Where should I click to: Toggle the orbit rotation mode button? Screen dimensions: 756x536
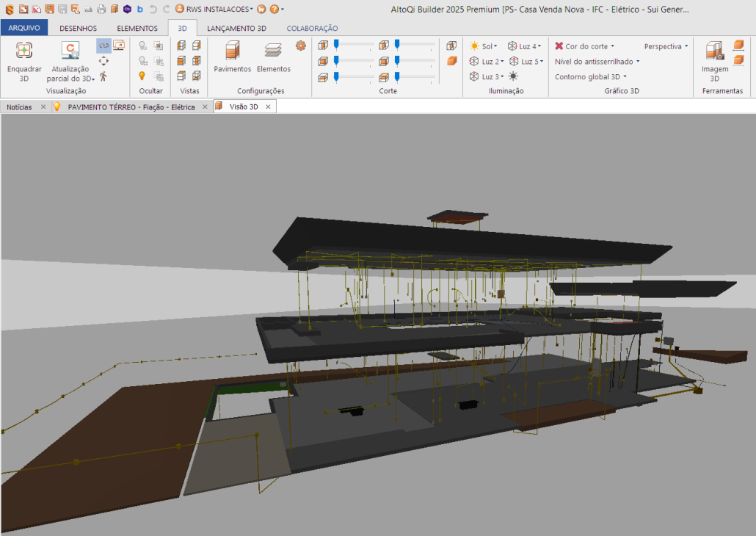click(x=103, y=46)
